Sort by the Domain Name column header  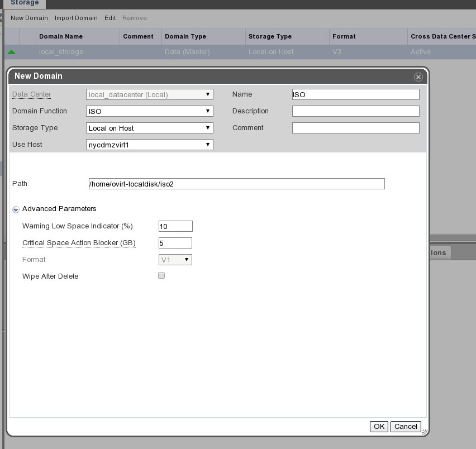coord(61,36)
